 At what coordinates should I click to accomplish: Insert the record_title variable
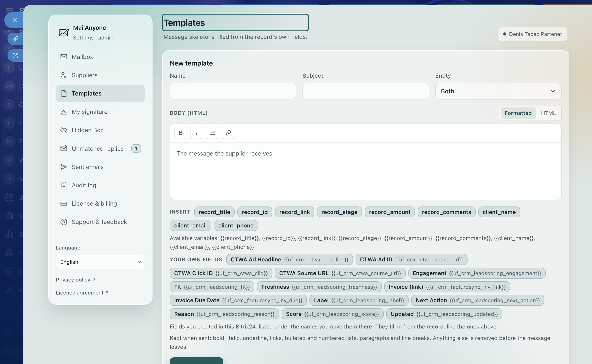coord(214,212)
